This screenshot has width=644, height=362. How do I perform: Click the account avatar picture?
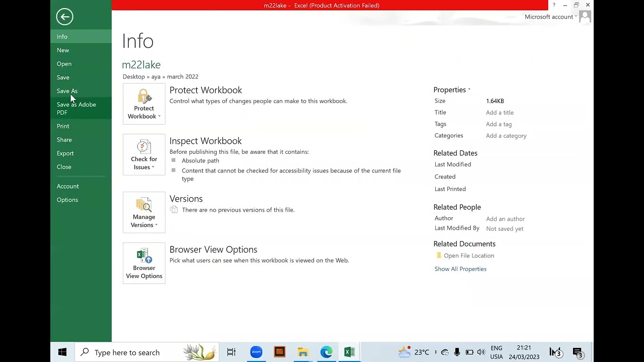(585, 17)
